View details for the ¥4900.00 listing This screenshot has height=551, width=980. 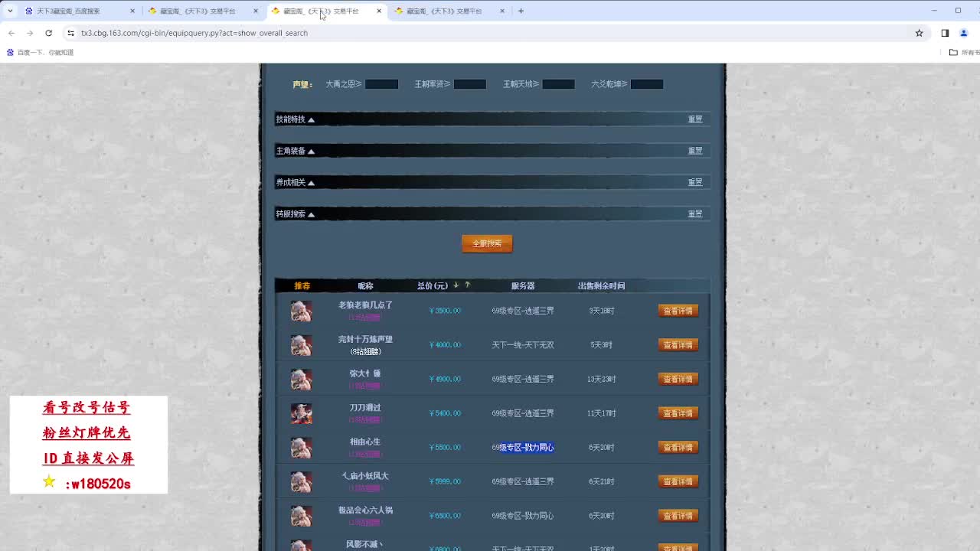[678, 379]
